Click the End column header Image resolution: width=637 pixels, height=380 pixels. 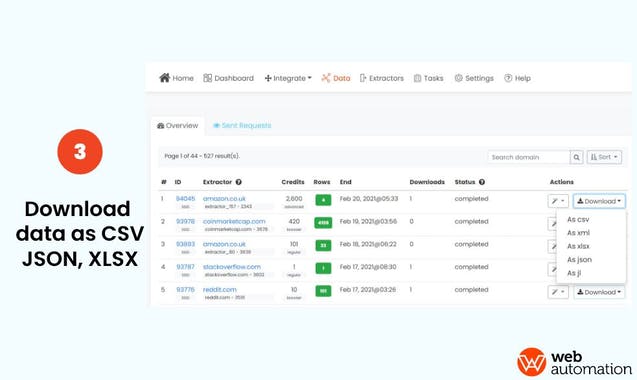tap(346, 182)
